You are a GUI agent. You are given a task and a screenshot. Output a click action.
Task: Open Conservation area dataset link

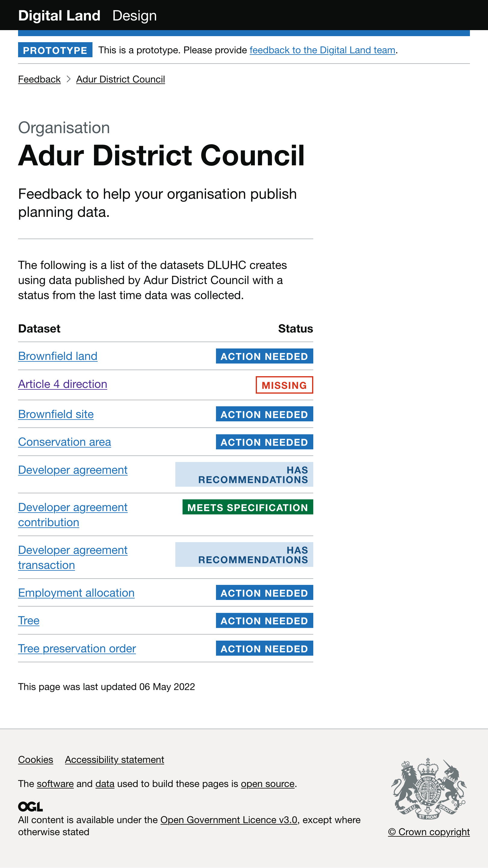click(64, 442)
